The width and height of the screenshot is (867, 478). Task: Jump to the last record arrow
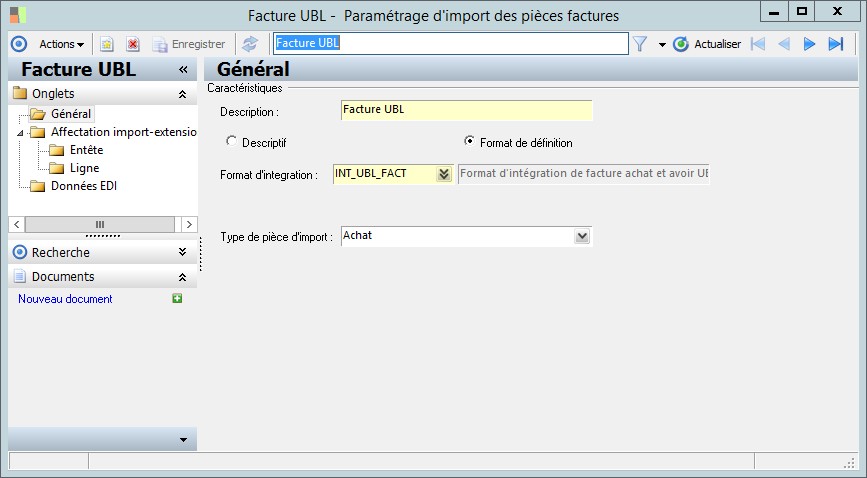coord(836,44)
